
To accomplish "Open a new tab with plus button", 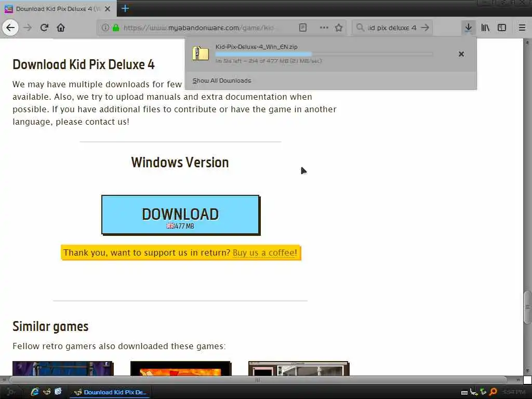I will [x=125, y=8].
